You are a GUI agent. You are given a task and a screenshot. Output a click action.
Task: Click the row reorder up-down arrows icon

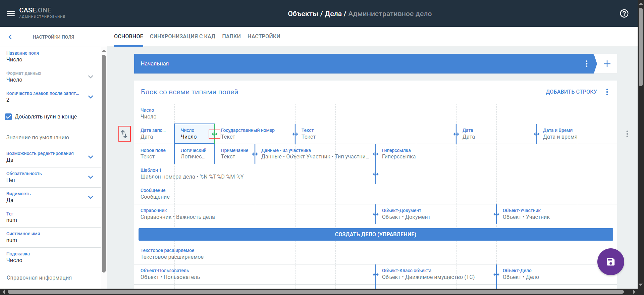124,134
